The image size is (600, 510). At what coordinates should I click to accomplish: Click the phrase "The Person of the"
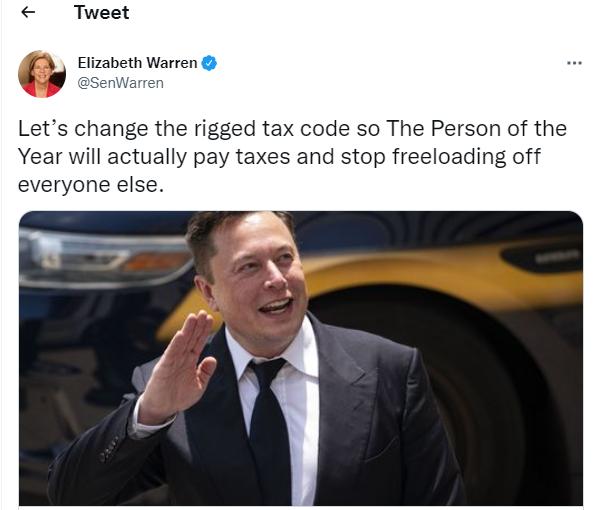(477, 128)
